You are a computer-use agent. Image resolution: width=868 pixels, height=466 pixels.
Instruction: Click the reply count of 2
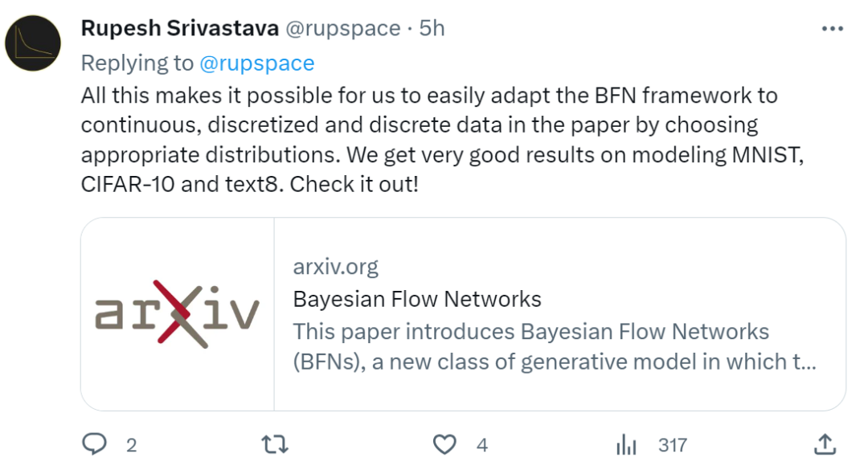[x=131, y=445]
